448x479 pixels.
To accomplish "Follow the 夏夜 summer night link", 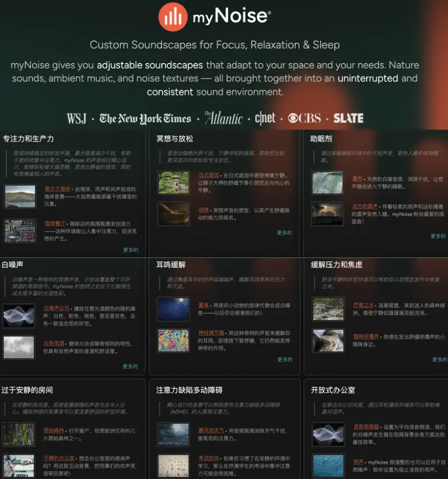I will pyautogui.click(x=204, y=305).
